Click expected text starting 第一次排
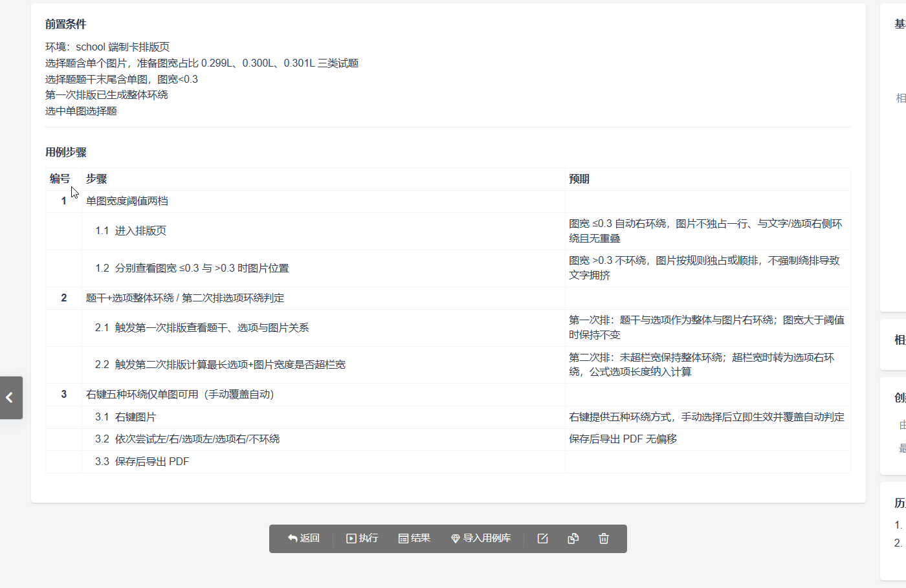Screen dimensions: 906x588 click(707, 327)
